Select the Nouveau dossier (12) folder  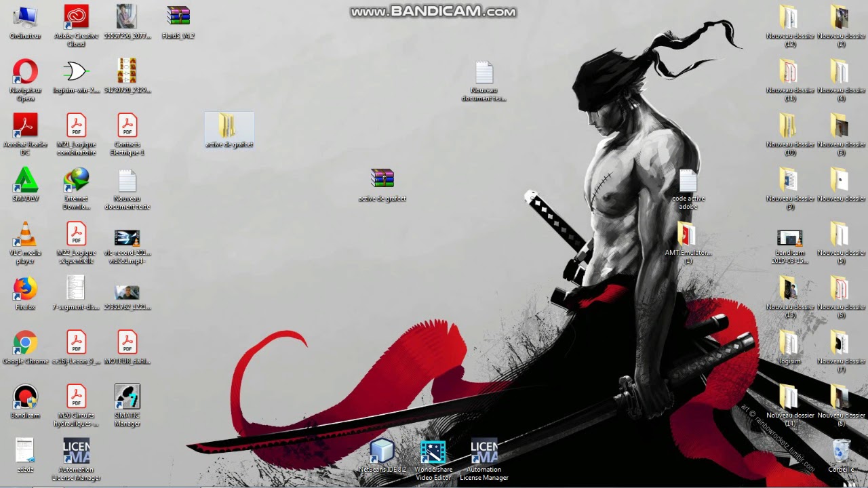pos(789,26)
